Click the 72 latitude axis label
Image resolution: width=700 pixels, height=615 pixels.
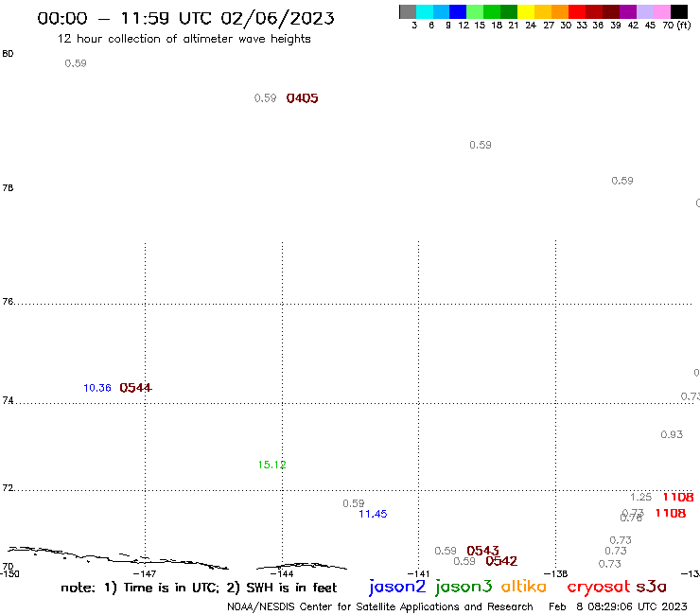coord(8,488)
